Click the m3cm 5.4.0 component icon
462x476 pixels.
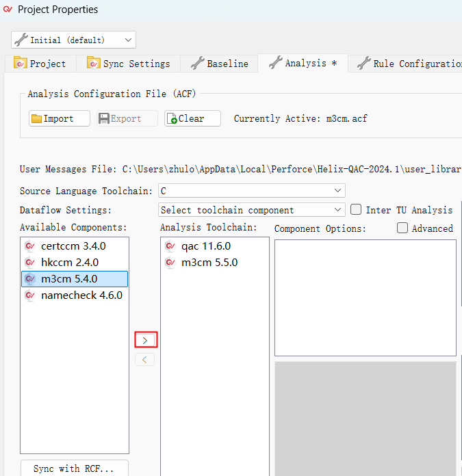29,279
